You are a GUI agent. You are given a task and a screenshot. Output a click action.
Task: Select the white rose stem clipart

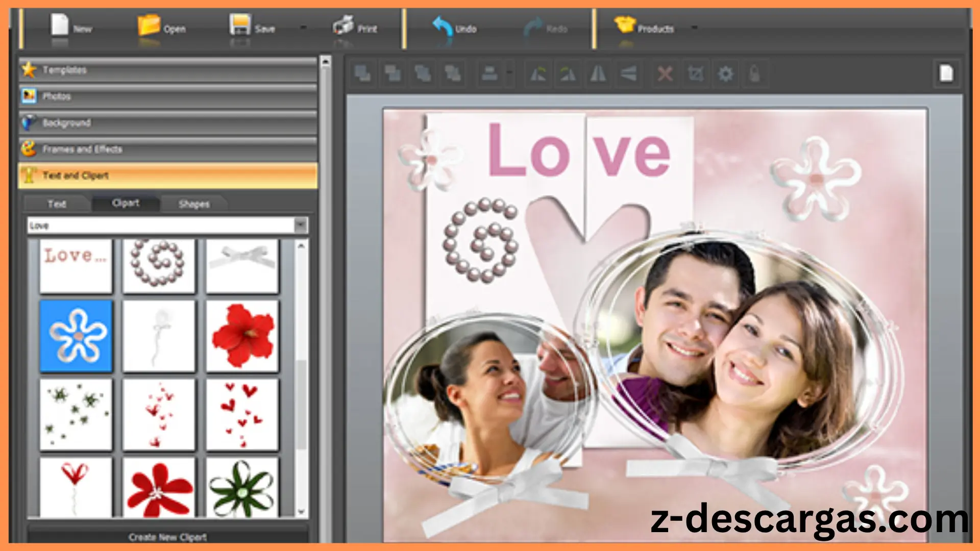159,336
